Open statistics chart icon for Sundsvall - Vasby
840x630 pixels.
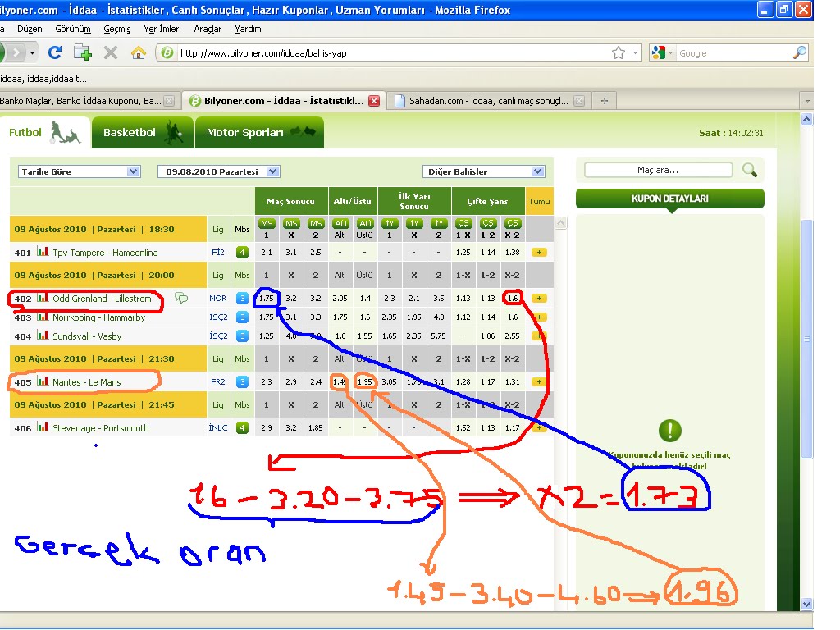pos(43,336)
